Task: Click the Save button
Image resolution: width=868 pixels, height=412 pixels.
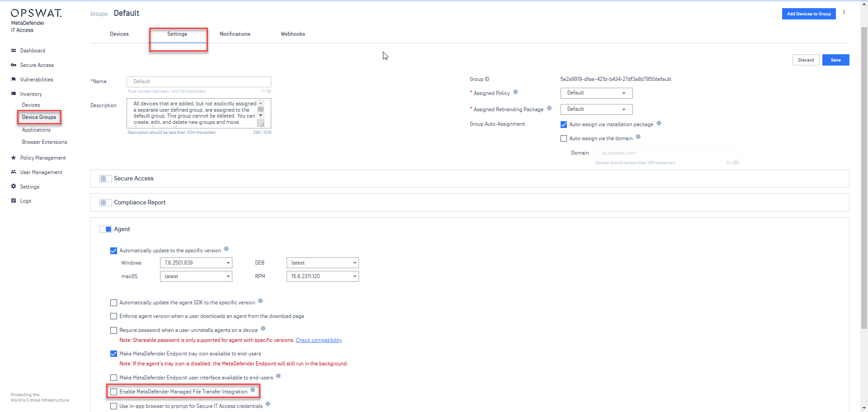Action: (835, 60)
